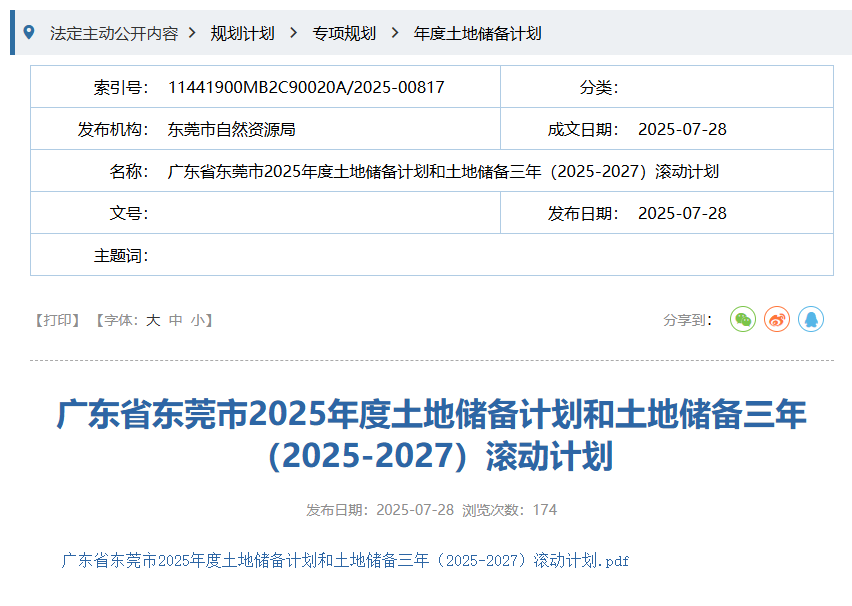Click the 分类 label cell
This screenshot has height=606, width=852.
pos(599,87)
